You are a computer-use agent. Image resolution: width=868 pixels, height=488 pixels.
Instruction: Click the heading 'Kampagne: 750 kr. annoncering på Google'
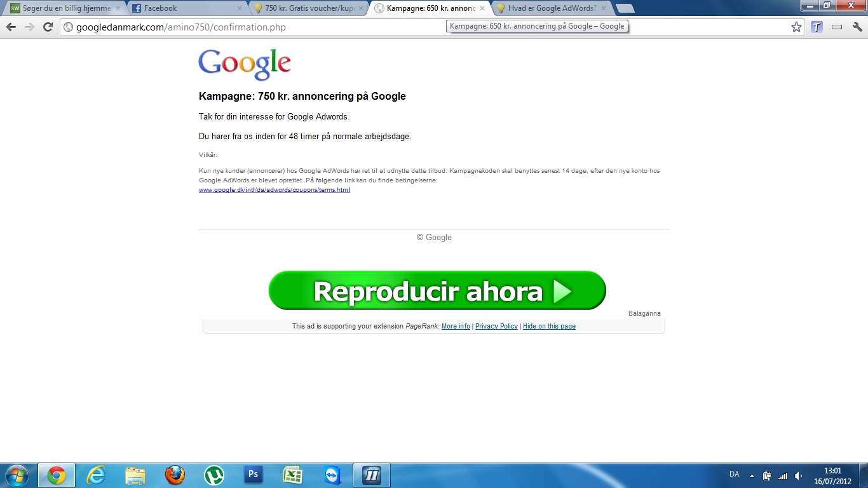click(302, 97)
